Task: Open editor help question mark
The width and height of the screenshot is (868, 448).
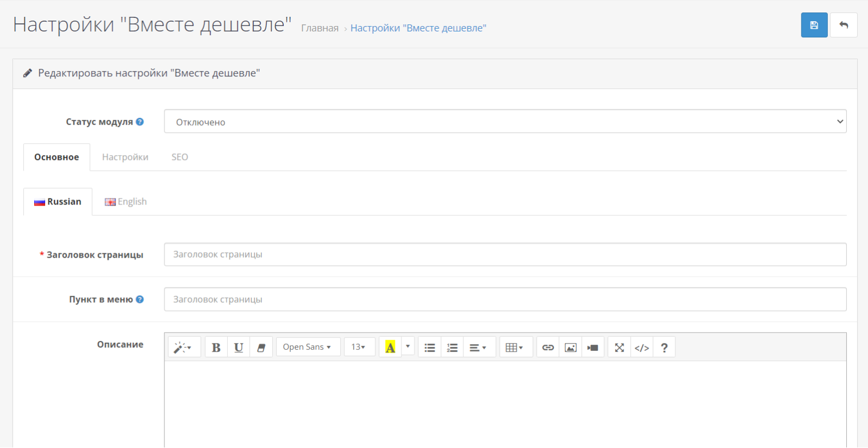Action: click(664, 348)
